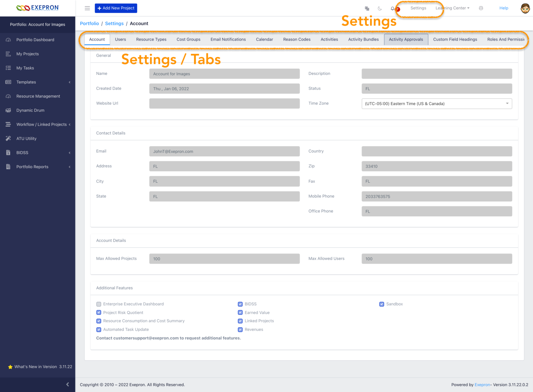Open the translate language icon
Screen dimensions: 533x392
point(367,8)
